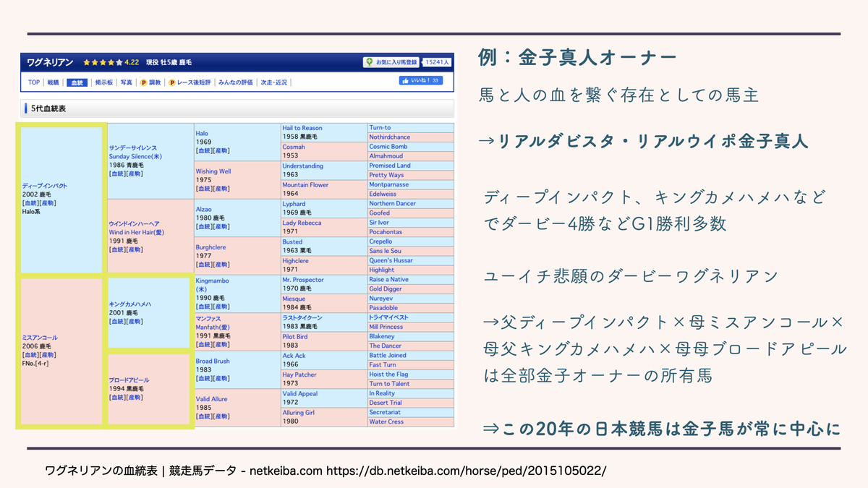Open the Kingmambo link
The image size is (868, 488).
(212, 280)
